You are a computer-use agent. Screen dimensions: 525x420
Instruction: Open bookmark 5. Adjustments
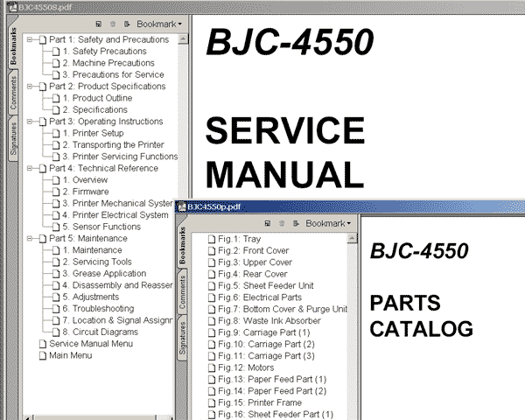[x=91, y=297]
